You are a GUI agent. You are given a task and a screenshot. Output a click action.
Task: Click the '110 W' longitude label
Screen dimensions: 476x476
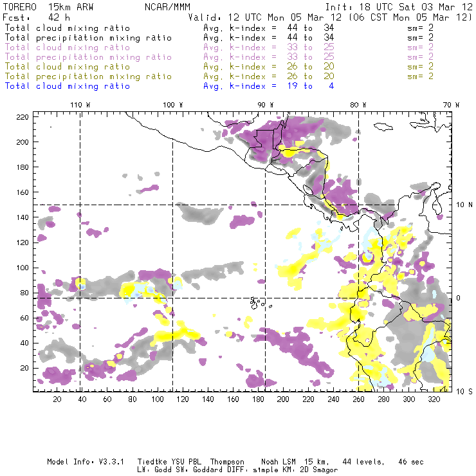(80, 105)
